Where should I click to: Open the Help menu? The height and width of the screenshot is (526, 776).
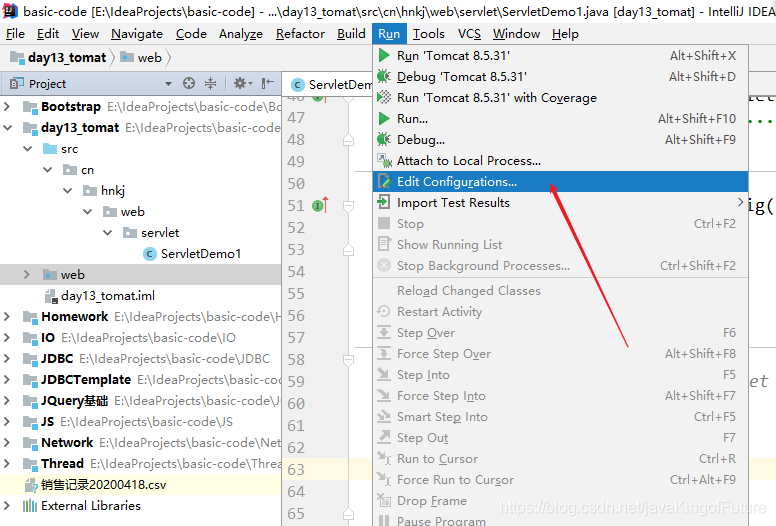pos(565,34)
